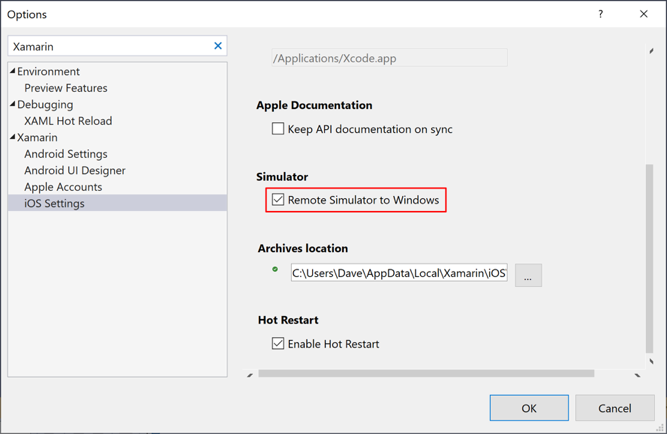Click the Environment tree label
This screenshot has height=434, width=667.
coord(48,71)
